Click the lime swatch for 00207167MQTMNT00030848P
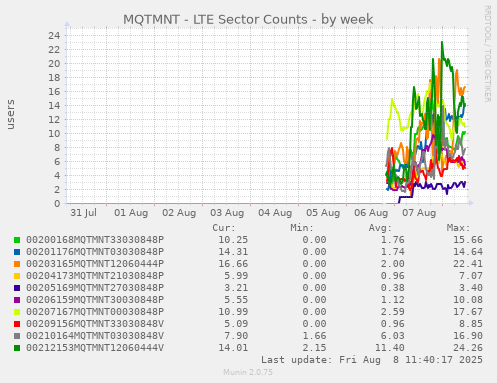497x383 pixels. 17,312
